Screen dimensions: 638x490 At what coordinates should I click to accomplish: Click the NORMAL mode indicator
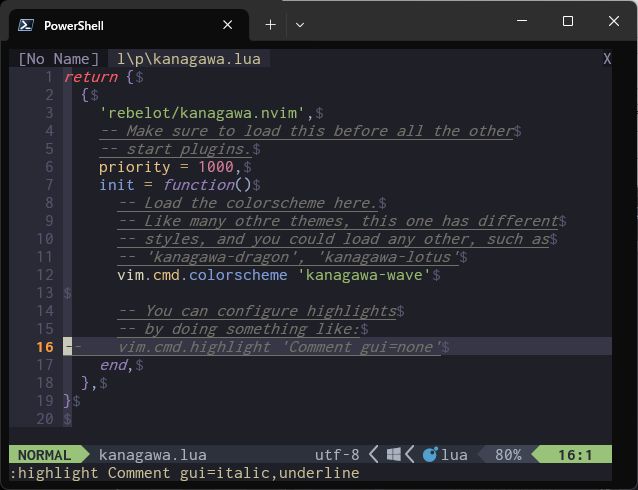pos(45,455)
